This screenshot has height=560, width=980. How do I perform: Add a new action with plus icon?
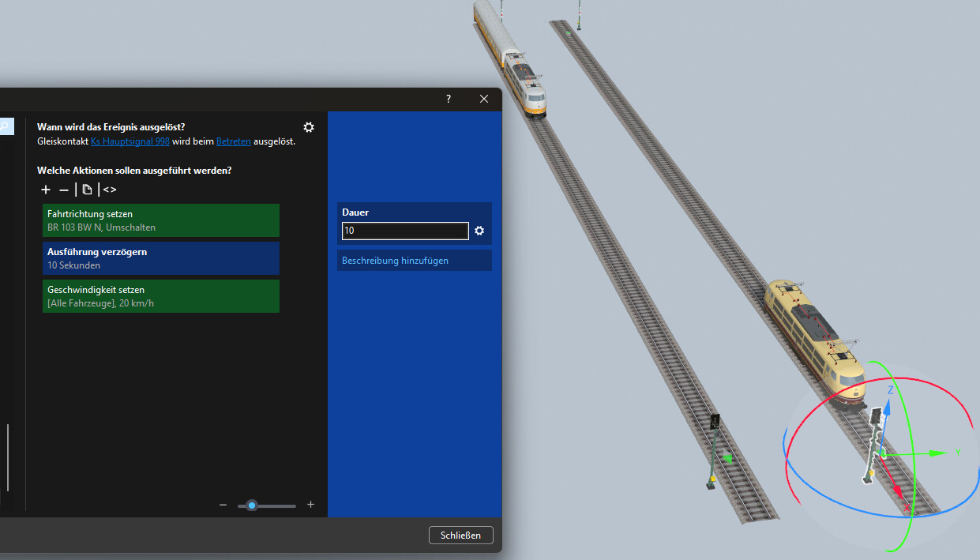click(46, 190)
